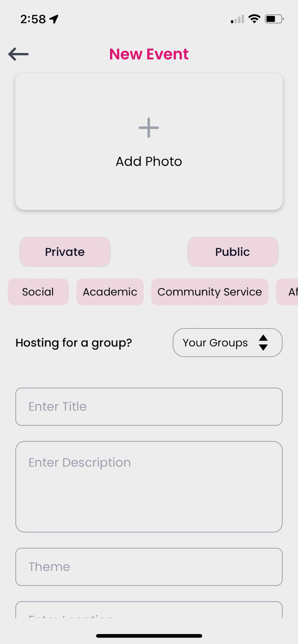Tap the back arrow

click(18, 54)
